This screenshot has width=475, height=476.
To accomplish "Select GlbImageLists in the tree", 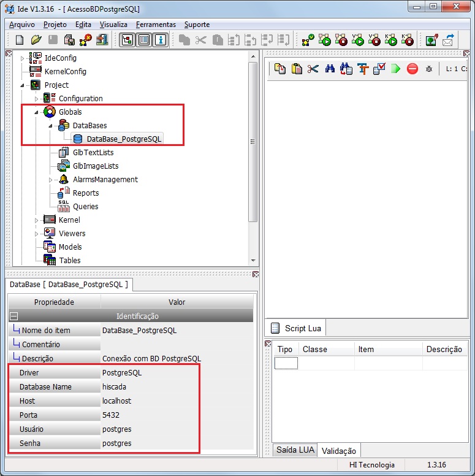I will [x=96, y=166].
